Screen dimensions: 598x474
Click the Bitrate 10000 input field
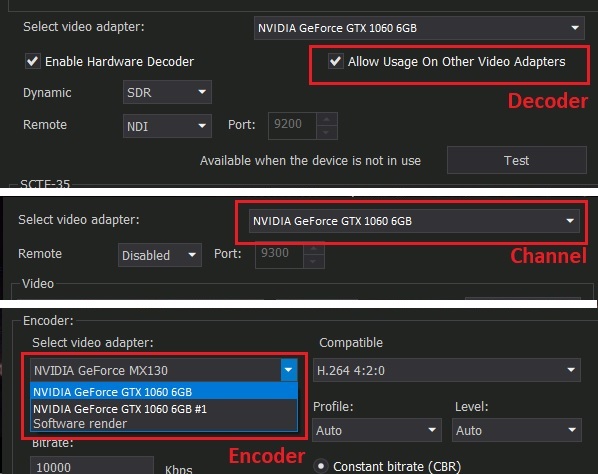tap(92, 466)
